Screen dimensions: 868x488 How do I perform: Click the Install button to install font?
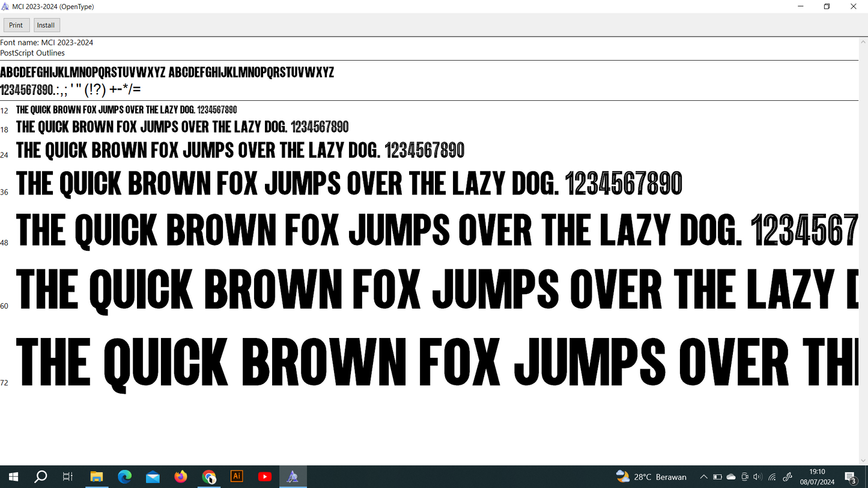tap(46, 25)
